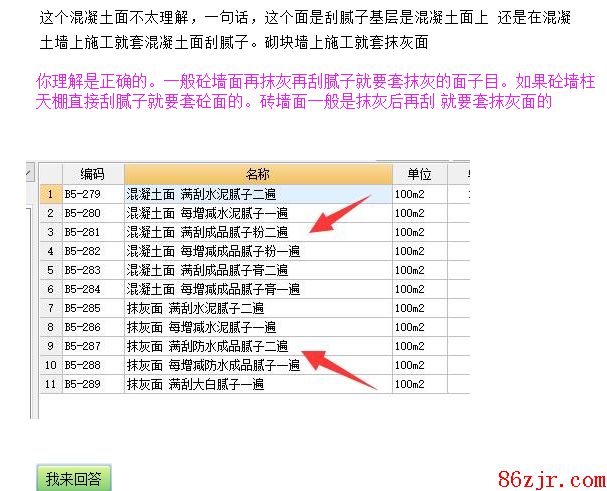Click the 100m2 unit cell for B5-289
607x491 pixels.
[x=418, y=384]
